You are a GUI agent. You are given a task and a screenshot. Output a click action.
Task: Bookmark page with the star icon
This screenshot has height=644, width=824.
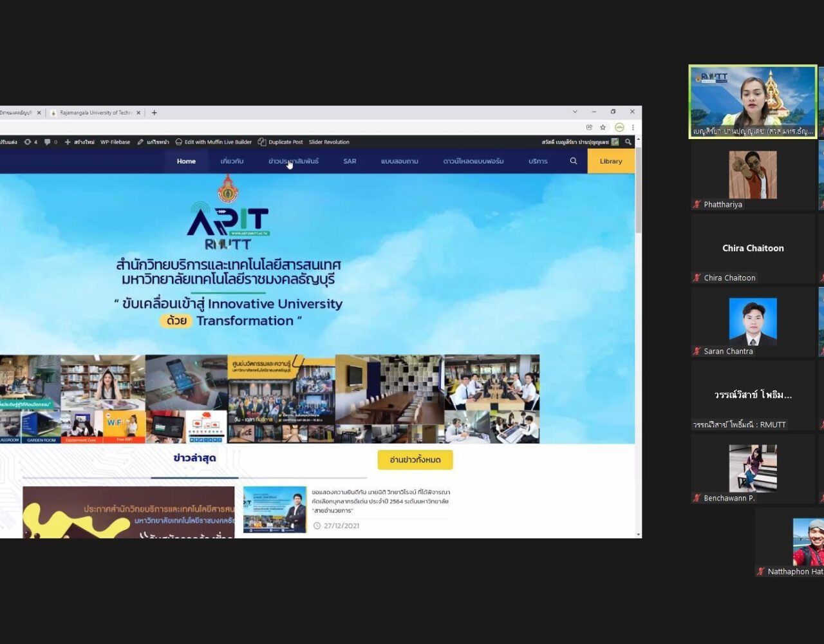click(x=603, y=128)
